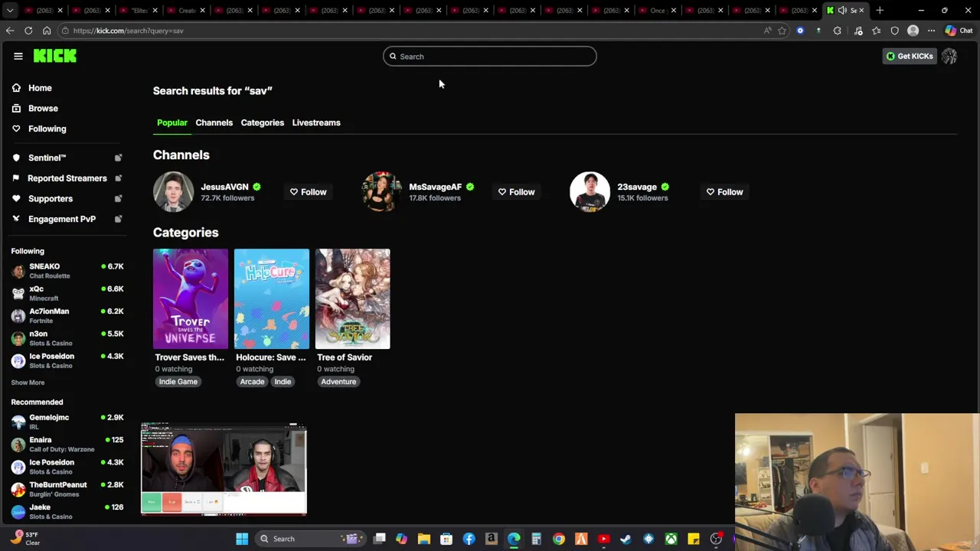Open SNEAKO in Following list
The height and width of the screenshot is (551, 980).
pos(67,271)
